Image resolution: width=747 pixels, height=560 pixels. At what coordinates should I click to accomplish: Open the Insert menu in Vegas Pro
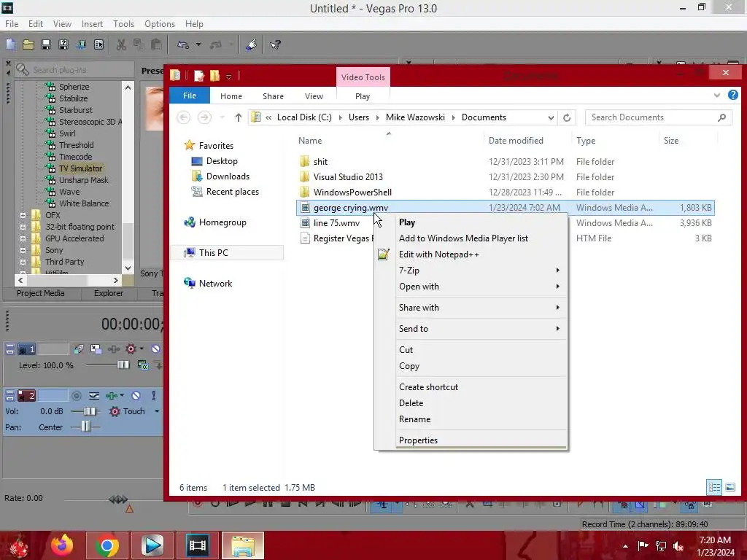coord(92,24)
